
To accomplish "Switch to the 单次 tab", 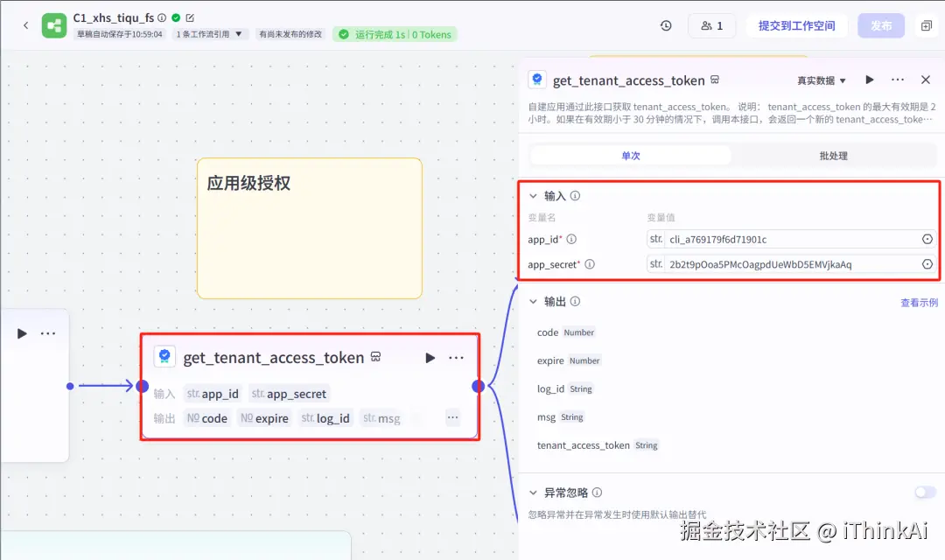I will 631,156.
